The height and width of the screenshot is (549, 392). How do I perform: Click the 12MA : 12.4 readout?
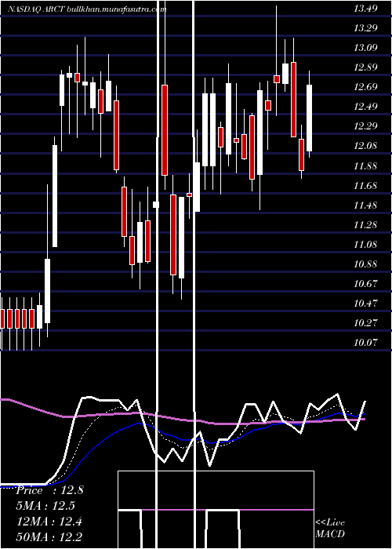pos(49,522)
